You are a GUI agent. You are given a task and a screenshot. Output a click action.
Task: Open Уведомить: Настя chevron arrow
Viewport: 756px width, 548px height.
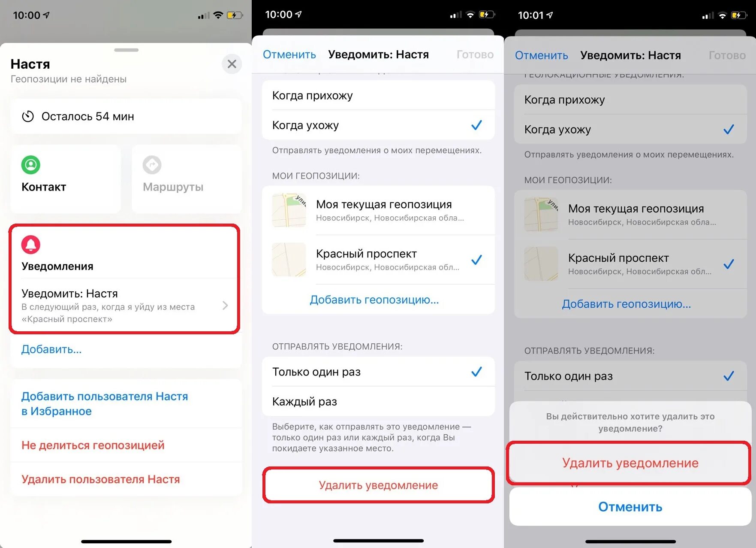point(225,306)
